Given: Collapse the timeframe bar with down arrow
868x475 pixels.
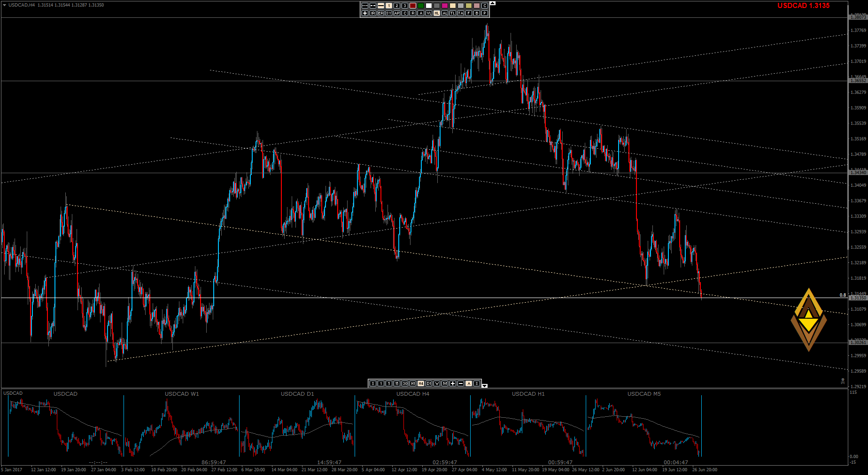Looking at the screenshot, I should pyautogui.click(x=485, y=386).
